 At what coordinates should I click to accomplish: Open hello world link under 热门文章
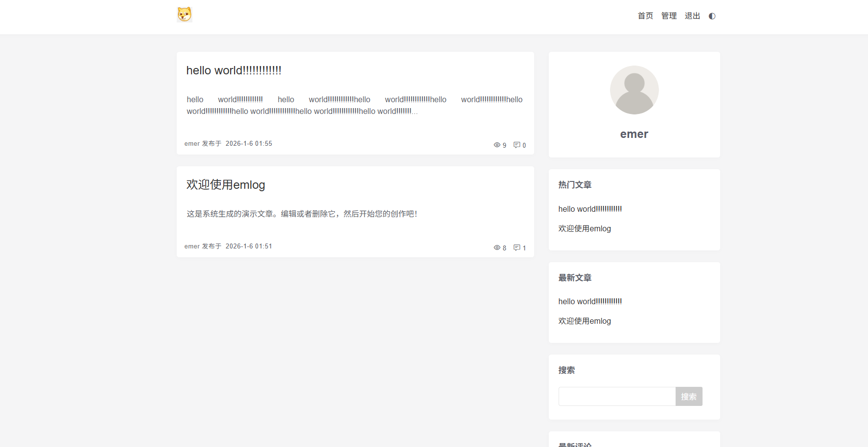point(590,209)
